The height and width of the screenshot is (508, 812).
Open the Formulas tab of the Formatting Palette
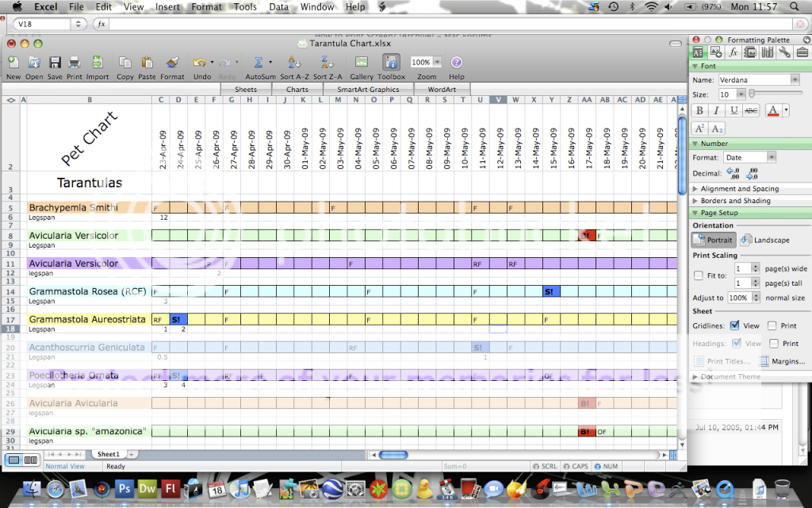pyautogui.click(x=733, y=52)
